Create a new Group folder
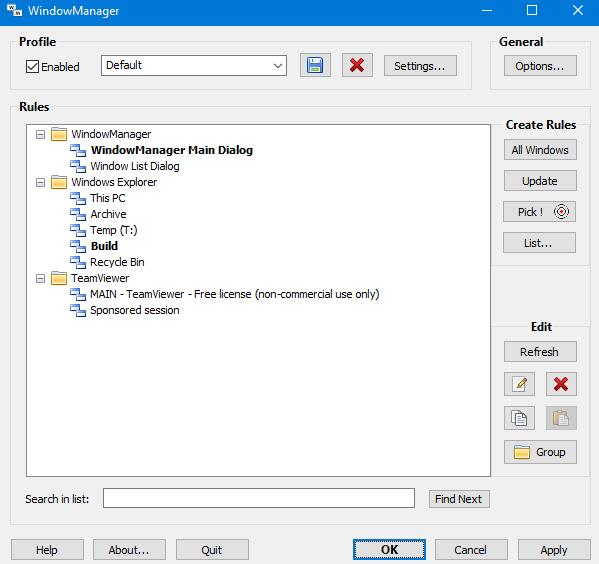 (x=540, y=452)
